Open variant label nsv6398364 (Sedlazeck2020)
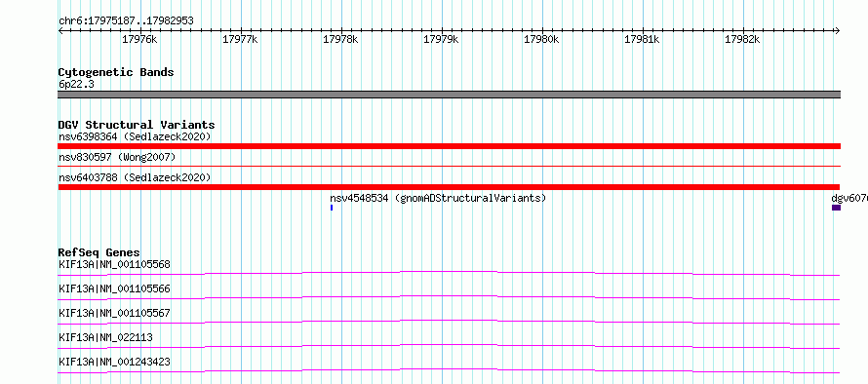 click(x=135, y=136)
